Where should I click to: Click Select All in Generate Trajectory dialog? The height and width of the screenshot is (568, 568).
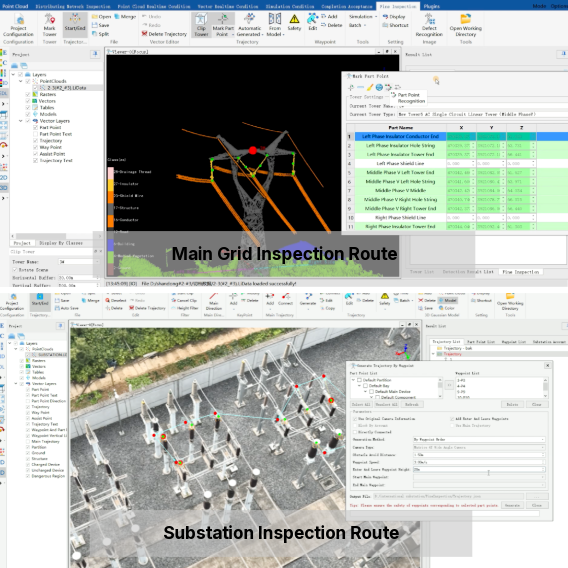(361, 404)
